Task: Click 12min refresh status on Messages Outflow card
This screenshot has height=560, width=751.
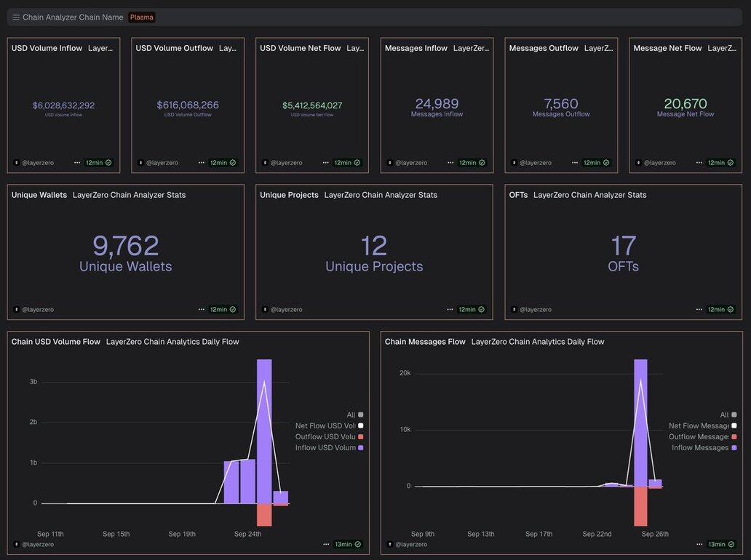Action: click(x=596, y=163)
